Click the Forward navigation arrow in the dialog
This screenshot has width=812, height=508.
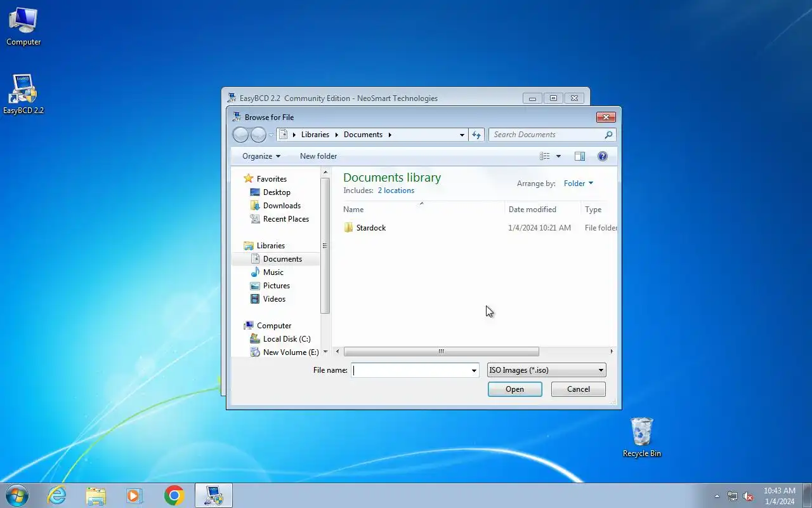tap(258, 135)
